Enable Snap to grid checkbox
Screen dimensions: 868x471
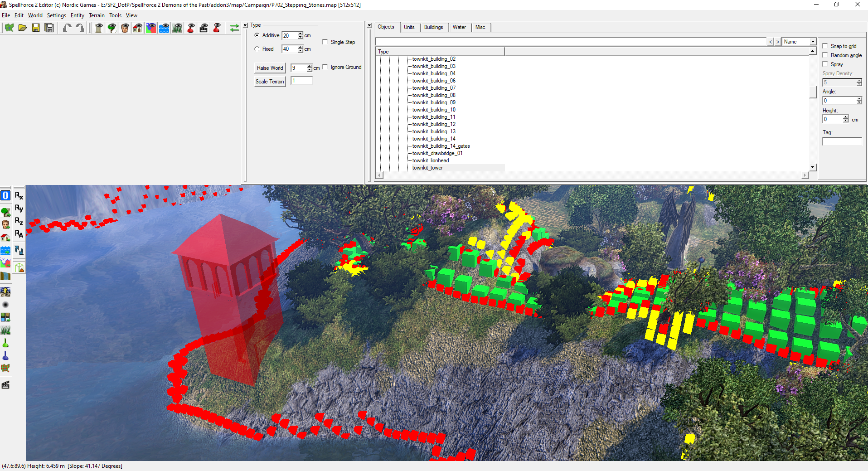(x=825, y=46)
